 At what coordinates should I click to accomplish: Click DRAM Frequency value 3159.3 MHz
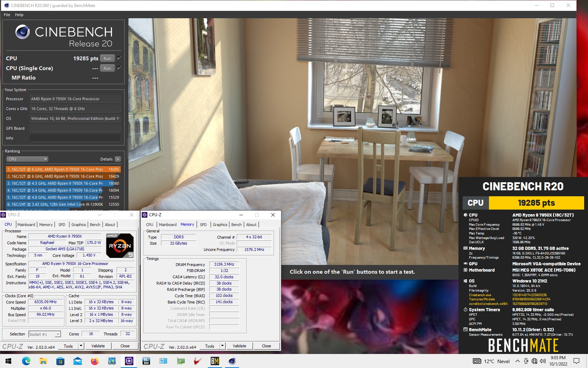pyautogui.click(x=224, y=264)
